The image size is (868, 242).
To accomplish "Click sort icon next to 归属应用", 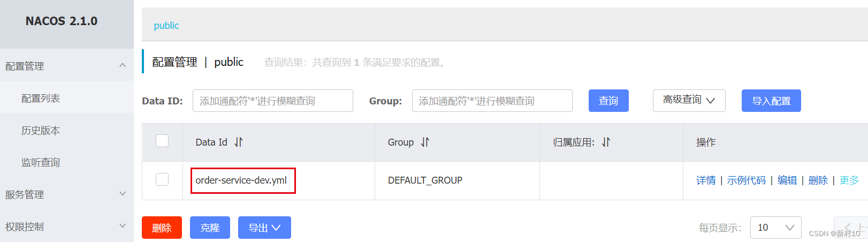I will click(606, 142).
